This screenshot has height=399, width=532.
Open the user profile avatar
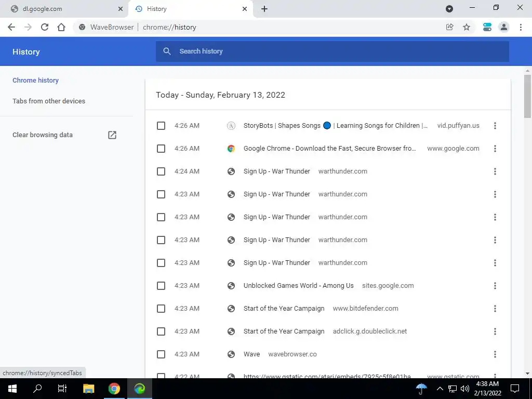504,27
